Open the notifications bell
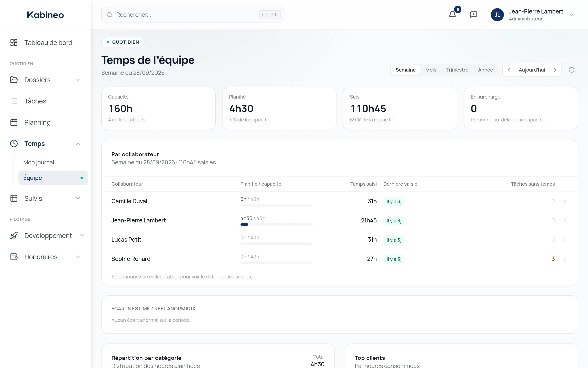 point(452,15)
